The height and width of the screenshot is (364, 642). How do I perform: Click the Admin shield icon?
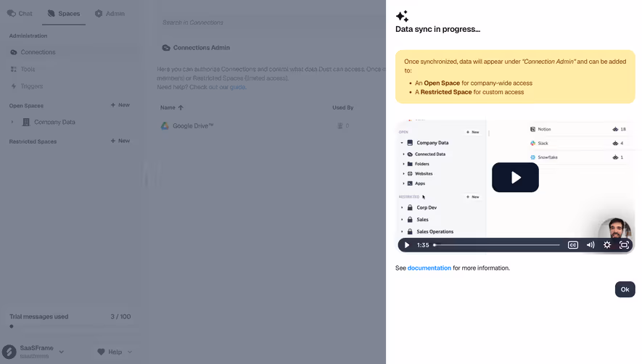pos(99,14)
